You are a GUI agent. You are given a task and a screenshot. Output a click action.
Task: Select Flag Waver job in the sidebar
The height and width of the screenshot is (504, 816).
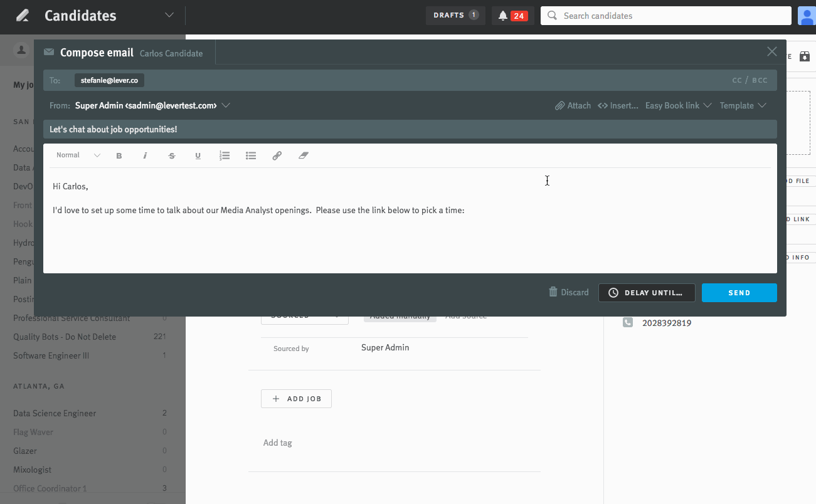coord(33,432)
